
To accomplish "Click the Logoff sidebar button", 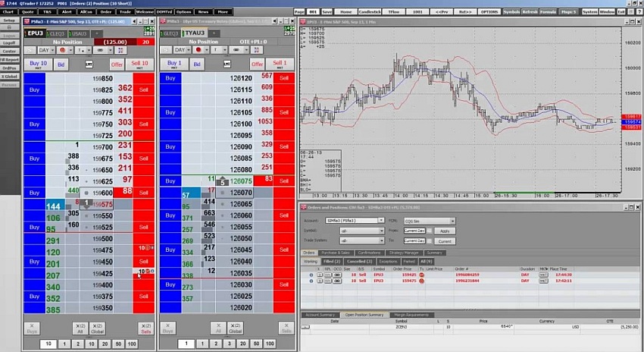I will (9, 43).
